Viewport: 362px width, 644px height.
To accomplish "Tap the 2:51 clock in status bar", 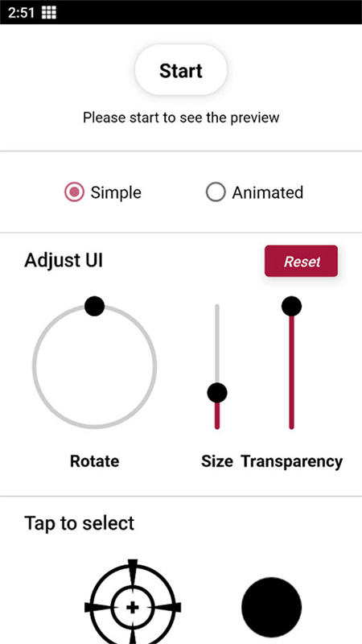I will coord(22,12).
